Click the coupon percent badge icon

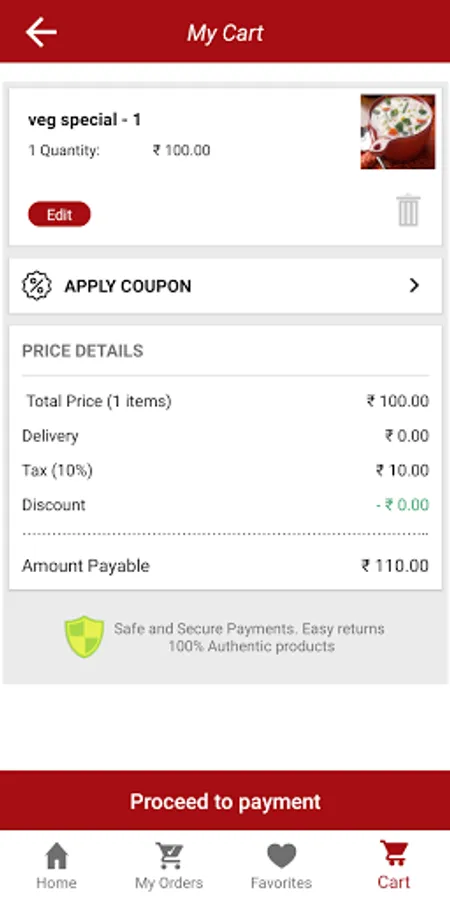click(x=37, y=286)
